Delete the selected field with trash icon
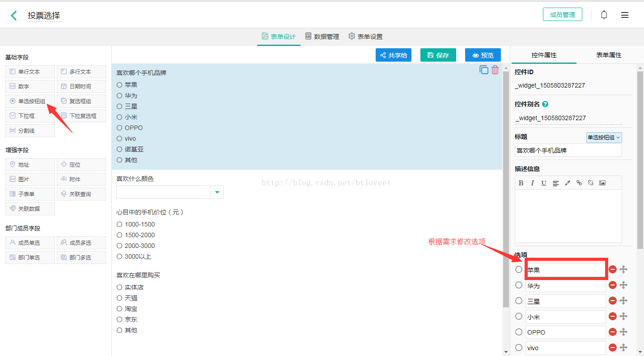This screenshot has height=356, width=644. click(x=495, y=70)
